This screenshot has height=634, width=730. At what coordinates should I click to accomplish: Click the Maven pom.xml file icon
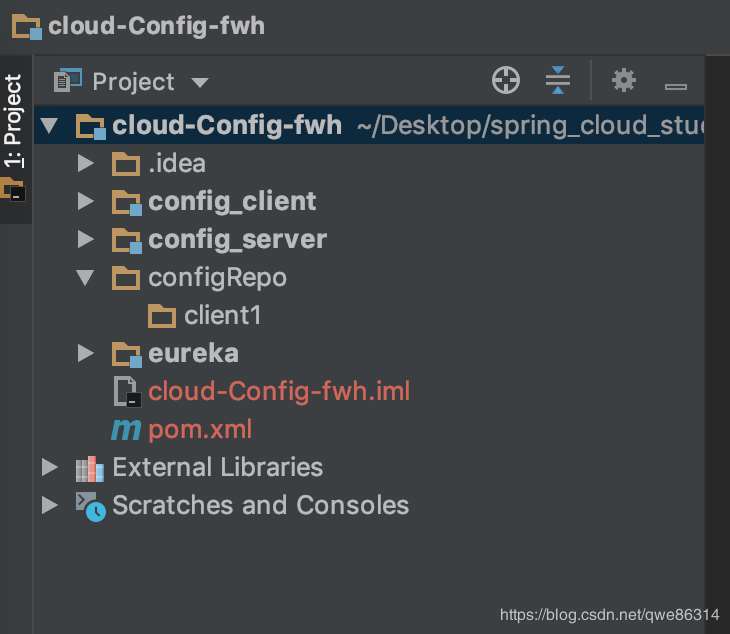click(127, 430)
